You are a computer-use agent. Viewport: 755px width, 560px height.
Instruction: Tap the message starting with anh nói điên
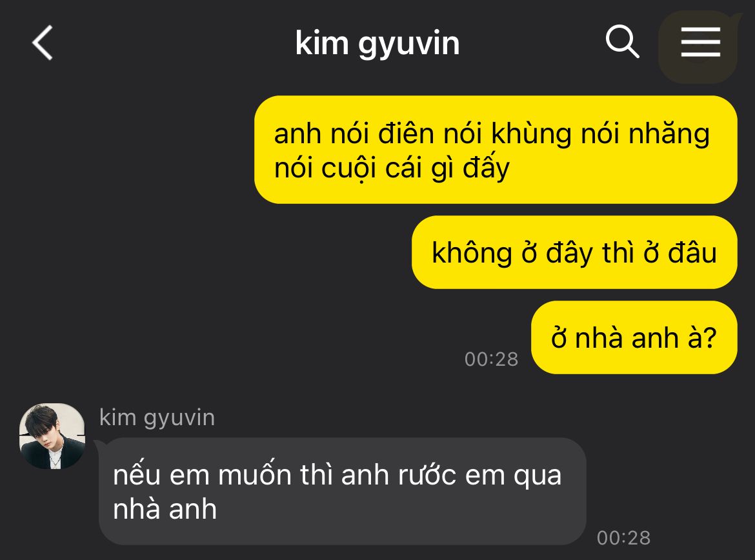click(x=496, y=150)
